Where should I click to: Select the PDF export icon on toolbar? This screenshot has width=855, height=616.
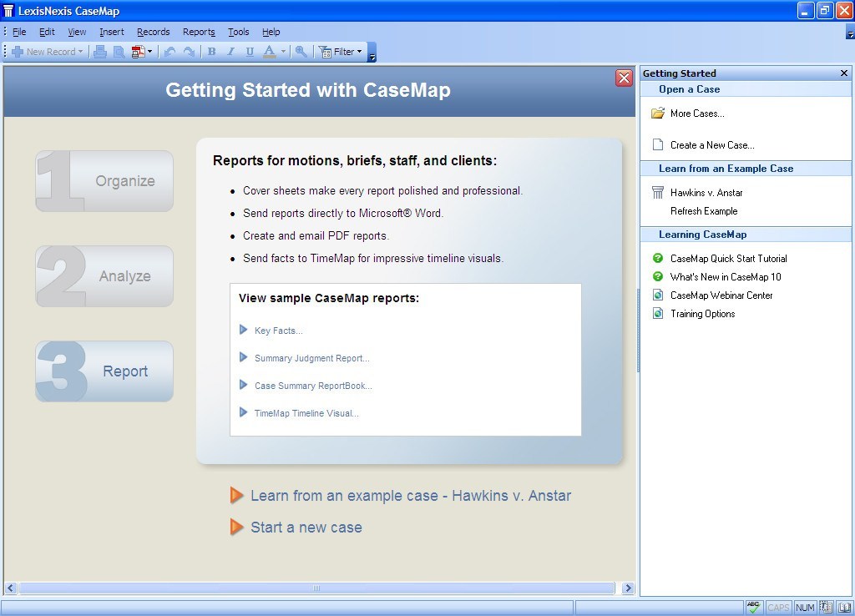coord(137,51)
